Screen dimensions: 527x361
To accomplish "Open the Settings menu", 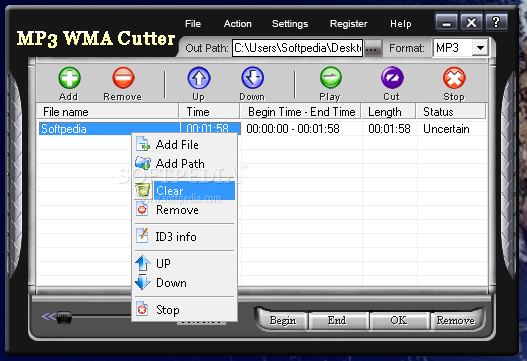I will pos(290,24).
